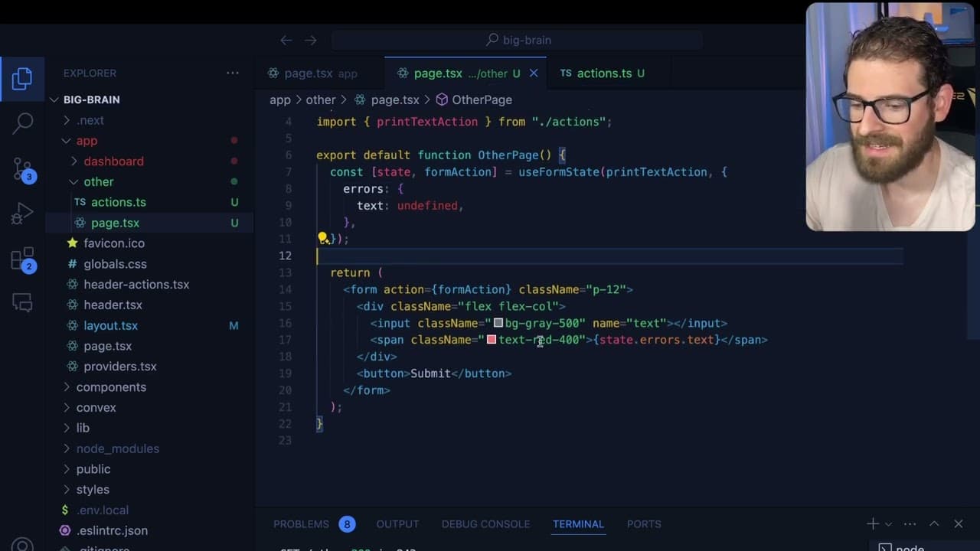Click 'state.errors.text' on line 17
Screen dimensions: 980x551
coord(657,340)
